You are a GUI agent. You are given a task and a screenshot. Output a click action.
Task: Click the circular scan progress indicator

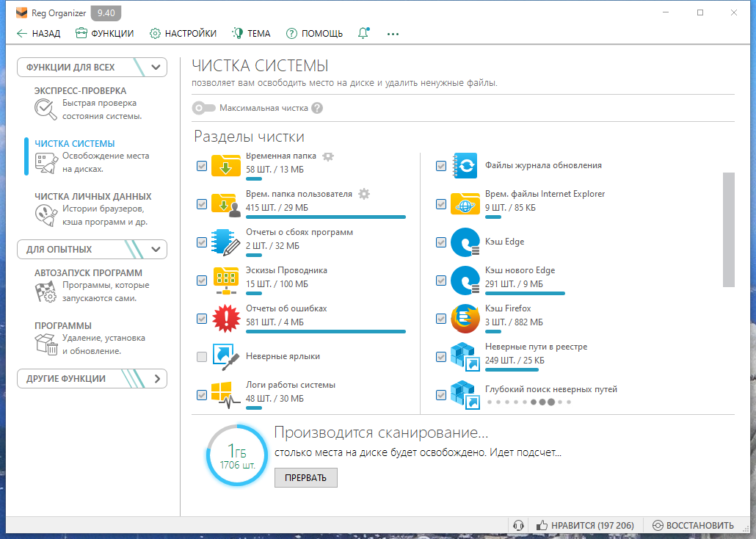[237, 455]
